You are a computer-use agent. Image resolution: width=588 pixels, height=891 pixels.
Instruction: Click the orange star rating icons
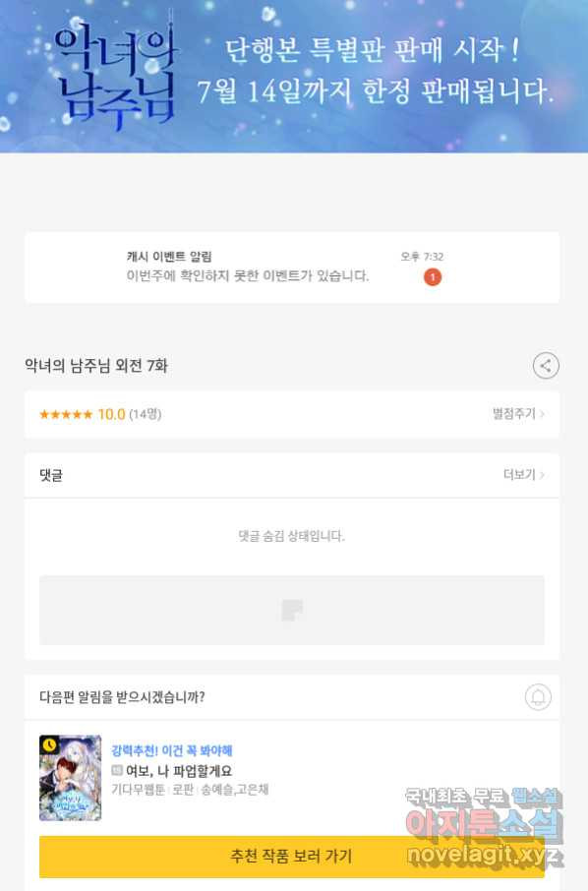65,414
